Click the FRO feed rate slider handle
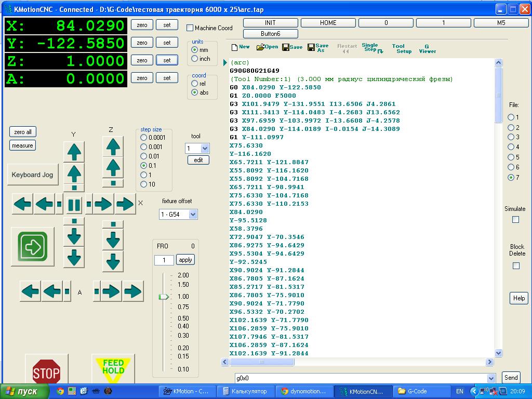532x399 pixels. [164, 297]
